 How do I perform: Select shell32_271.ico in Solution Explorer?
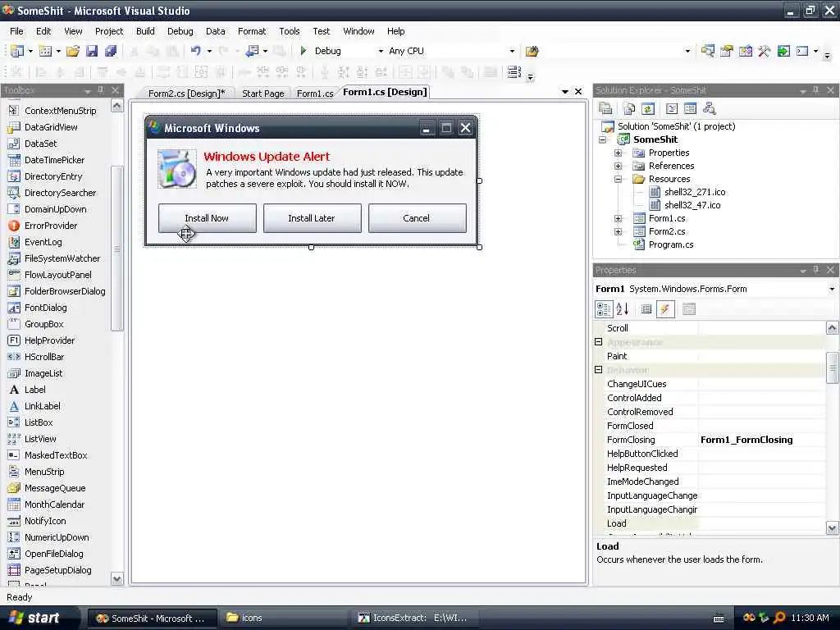tap(694, 192)
